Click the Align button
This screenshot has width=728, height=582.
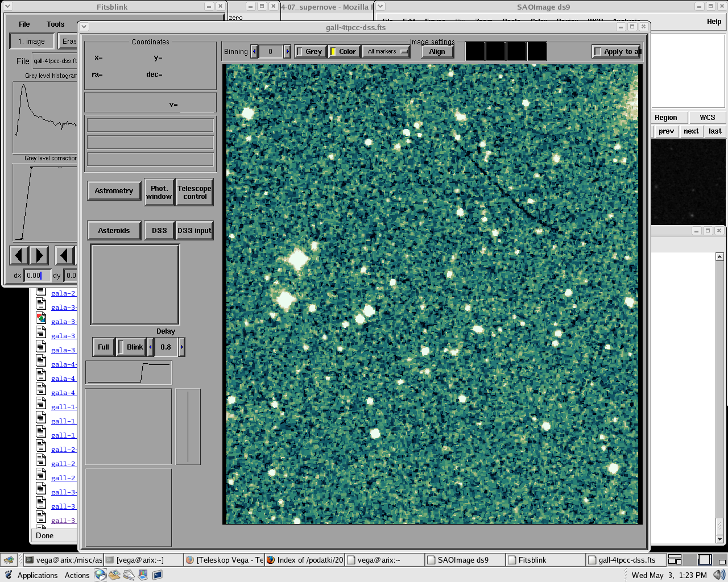(x=437, y=51)
